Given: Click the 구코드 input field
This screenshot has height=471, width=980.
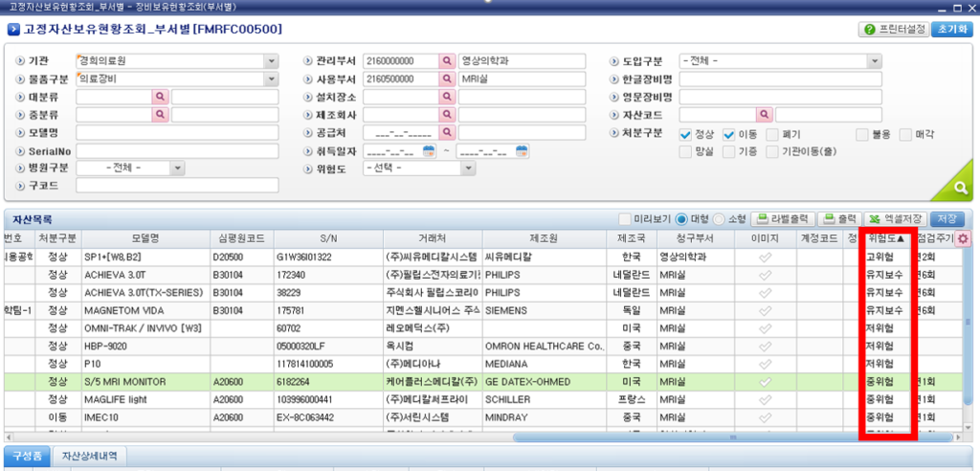Looking at the screenshot, I should coord(177,186).
